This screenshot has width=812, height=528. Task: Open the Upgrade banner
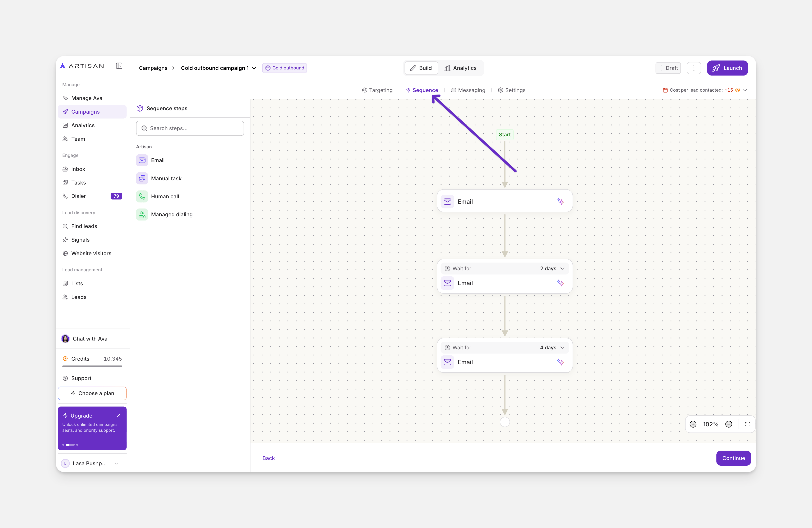tap(92, 428)
